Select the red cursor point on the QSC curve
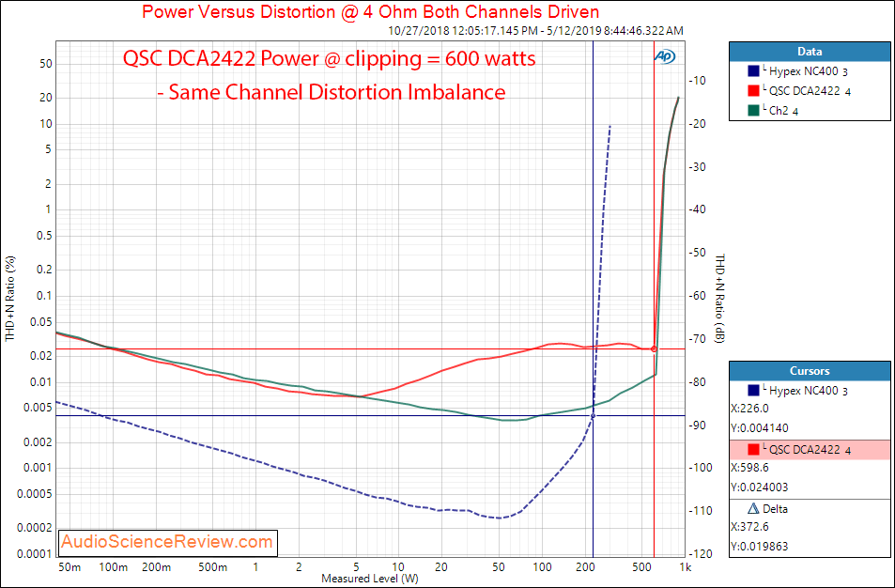This screenshot has height=588, width=895. pyautogui.click(x=655, y=349)
